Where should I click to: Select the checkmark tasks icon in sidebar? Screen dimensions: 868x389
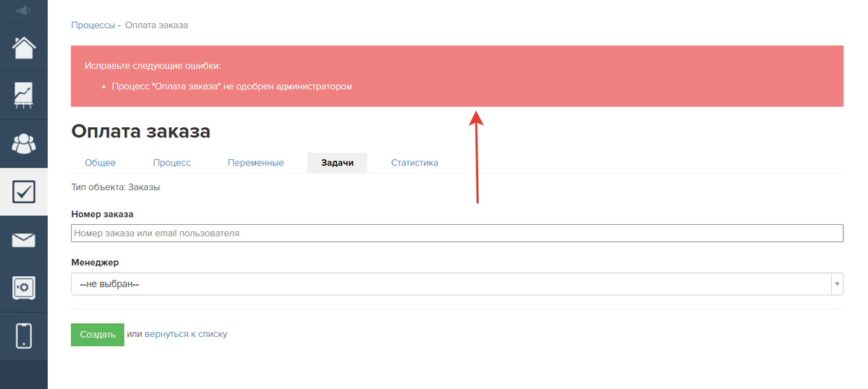click(23, 192)
